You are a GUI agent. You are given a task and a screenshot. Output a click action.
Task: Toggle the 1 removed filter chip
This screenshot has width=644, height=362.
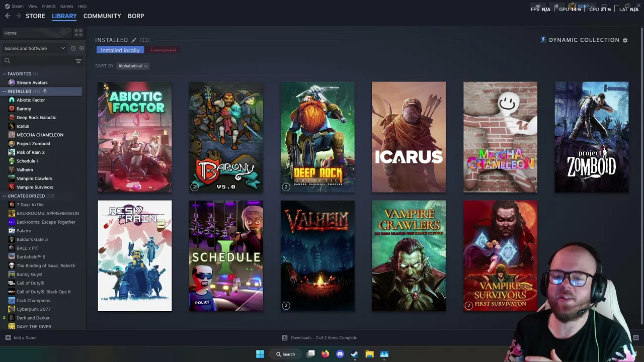click(x=163, y=50)
